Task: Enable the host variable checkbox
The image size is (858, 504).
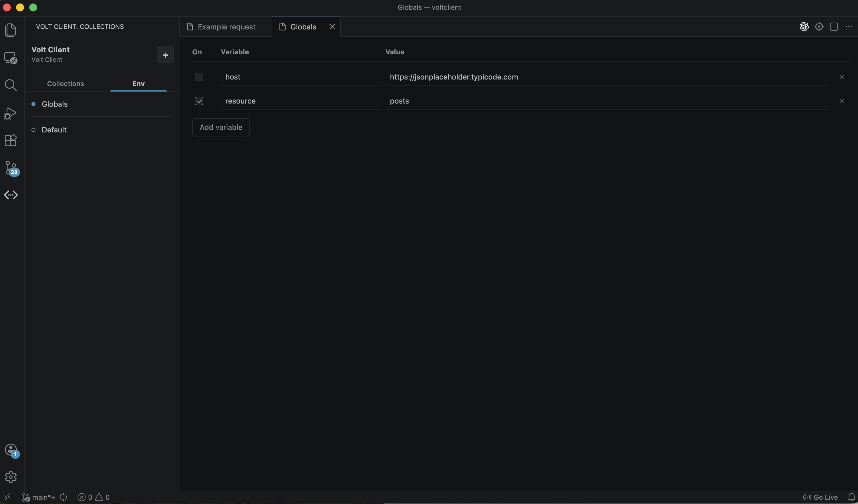Action: tap(199, 77)
